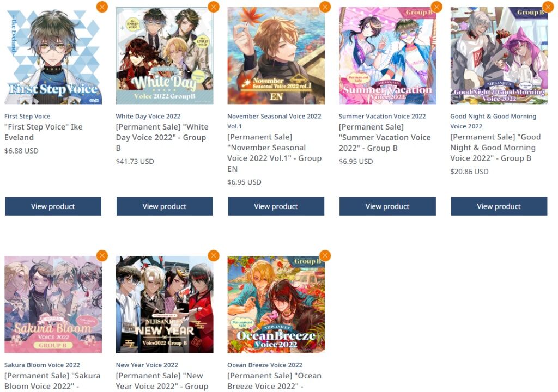The image size is (558, 392).
Task: Open the New Year Voice 2022 cover image
Action: (x=165, y=304)
